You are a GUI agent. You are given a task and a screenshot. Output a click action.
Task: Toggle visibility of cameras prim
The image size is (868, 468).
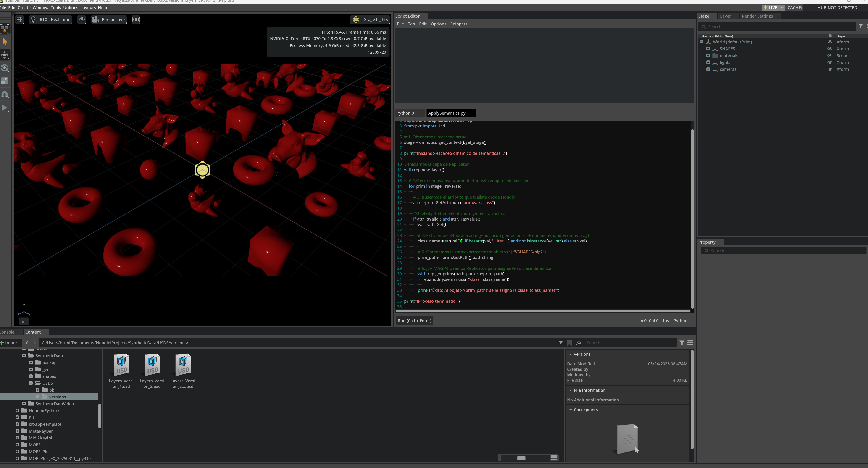(830, 69)
